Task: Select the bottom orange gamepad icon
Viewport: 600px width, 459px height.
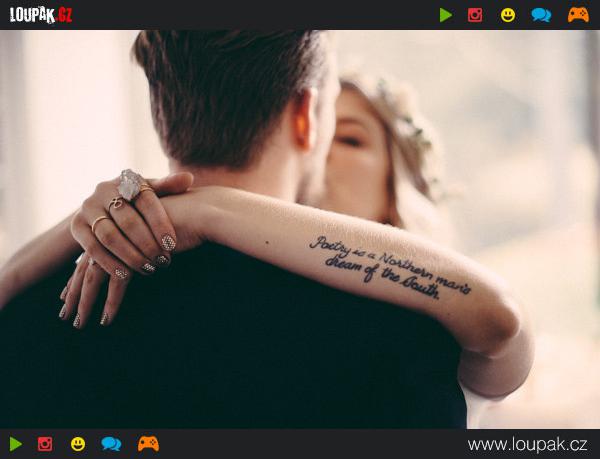Action: [148, 444]
